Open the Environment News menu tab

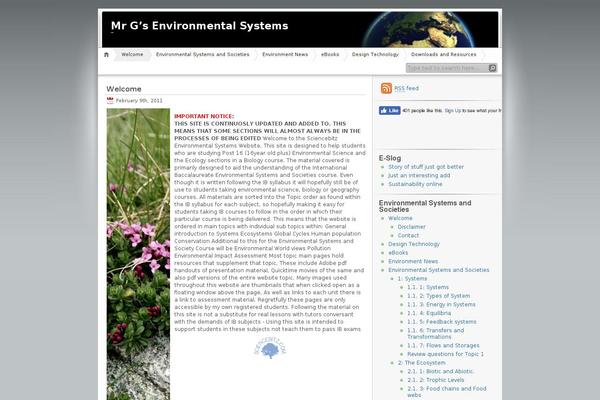click(x=285, y=54)
